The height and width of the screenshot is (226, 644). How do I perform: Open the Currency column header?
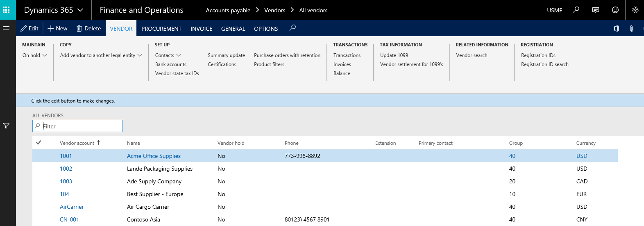tap(586, 143)
